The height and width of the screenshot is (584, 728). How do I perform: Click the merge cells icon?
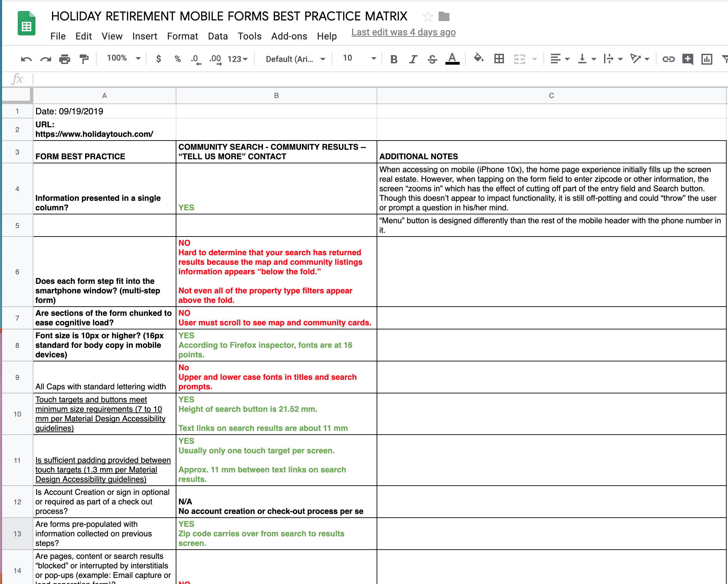520,59
